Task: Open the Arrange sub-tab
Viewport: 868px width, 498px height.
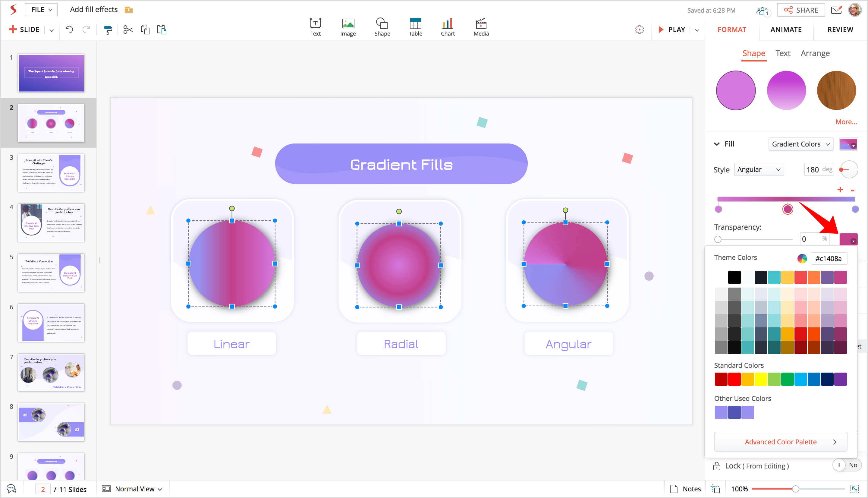Action: pyautogui.click(x=815, y=53)
